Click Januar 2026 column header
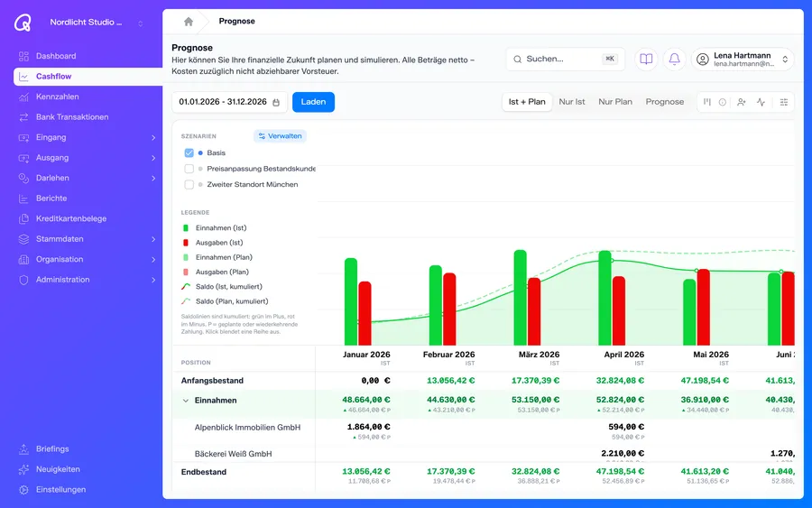The width and height of the screenshot is (812, 508). pyautogui.click(x=366, y=355)
